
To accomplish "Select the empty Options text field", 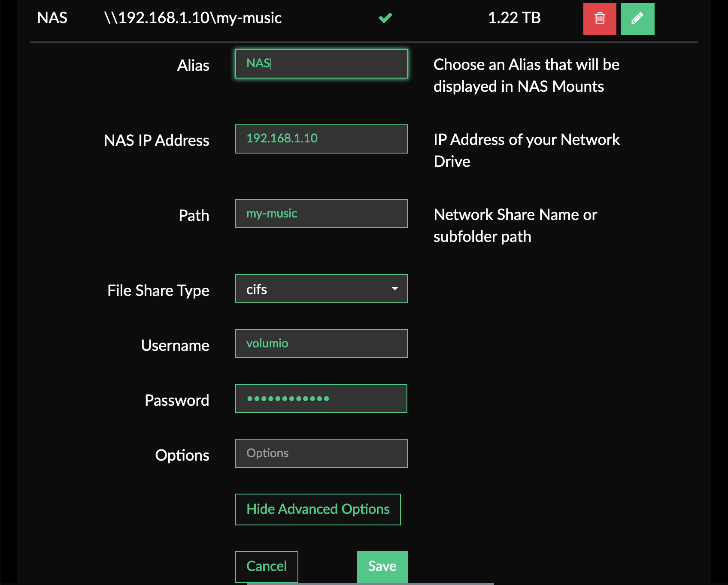I will (321, 453).
